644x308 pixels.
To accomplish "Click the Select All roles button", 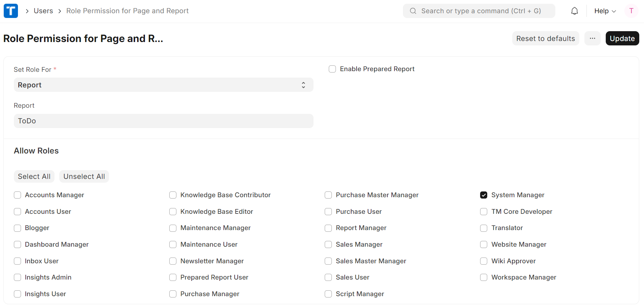I will coord(34,177).
